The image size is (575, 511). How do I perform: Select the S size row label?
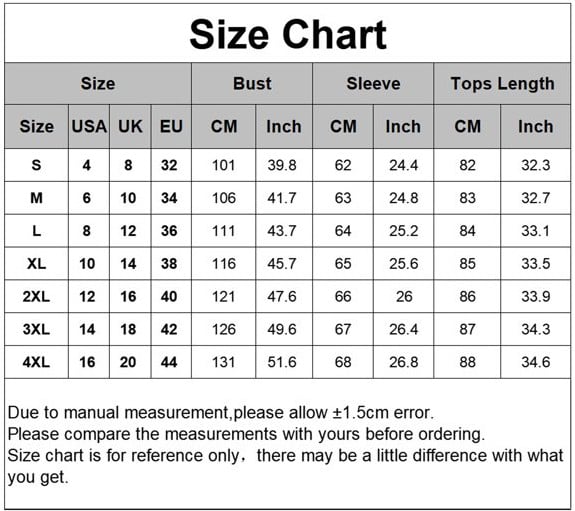[36, 165]
